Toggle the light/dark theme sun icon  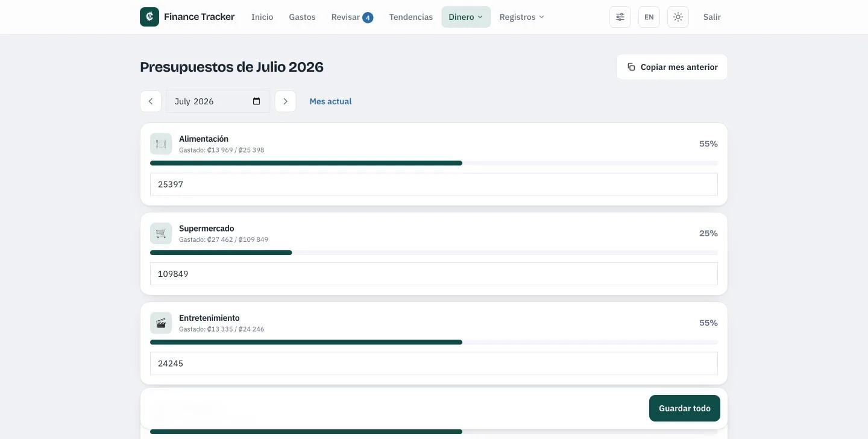(678, 17)
